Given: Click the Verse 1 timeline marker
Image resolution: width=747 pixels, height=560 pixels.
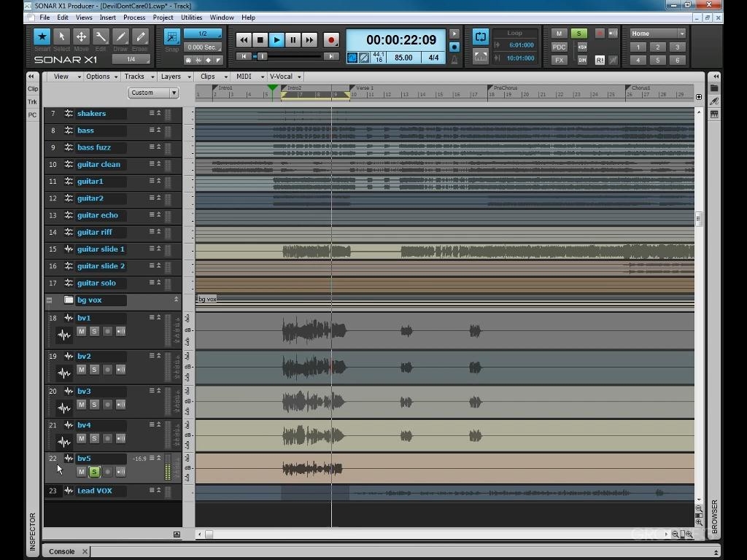Looking at the screenshot, I should coord(362,88).
